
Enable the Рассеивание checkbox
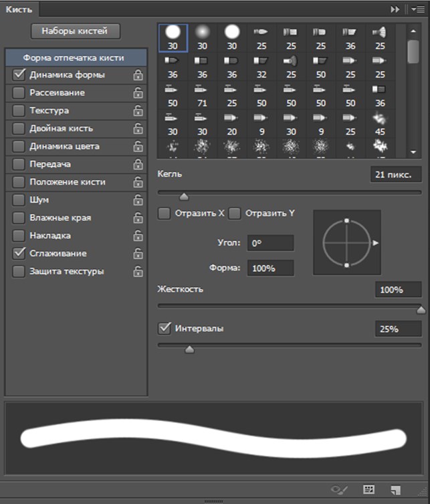click(x=19, y=93)
